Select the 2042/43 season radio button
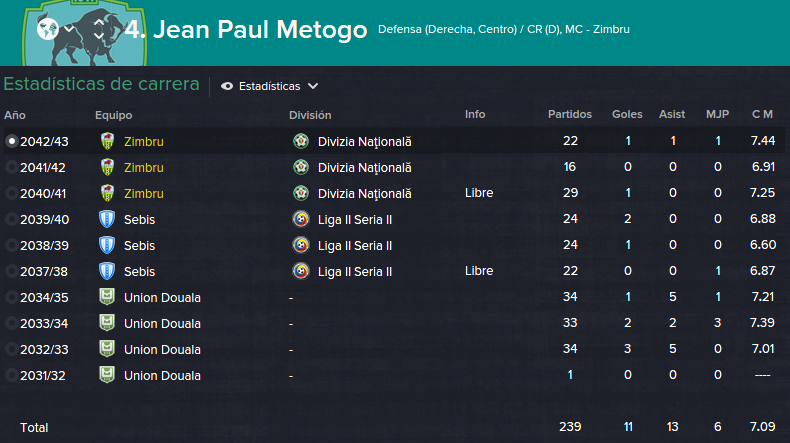The height and width of the screenshot is (443, 790). tap(11, 141)
